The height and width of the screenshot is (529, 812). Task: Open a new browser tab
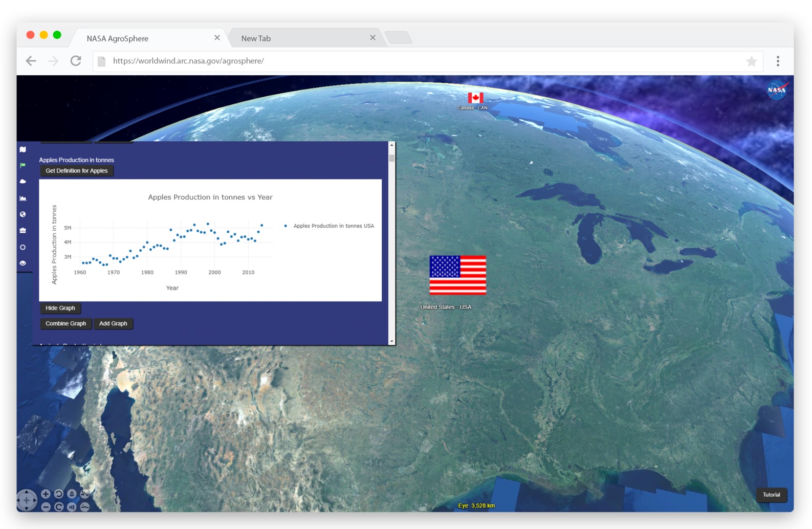pos(399,38)
